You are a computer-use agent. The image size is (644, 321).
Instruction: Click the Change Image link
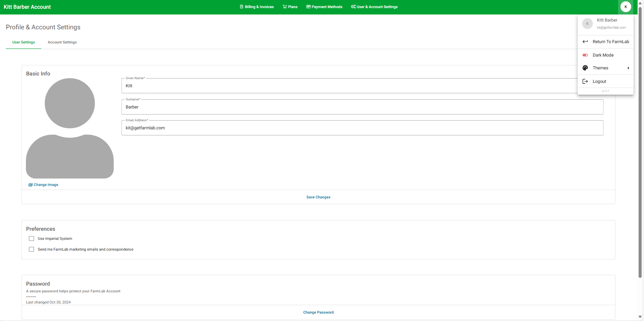point(46,185)
